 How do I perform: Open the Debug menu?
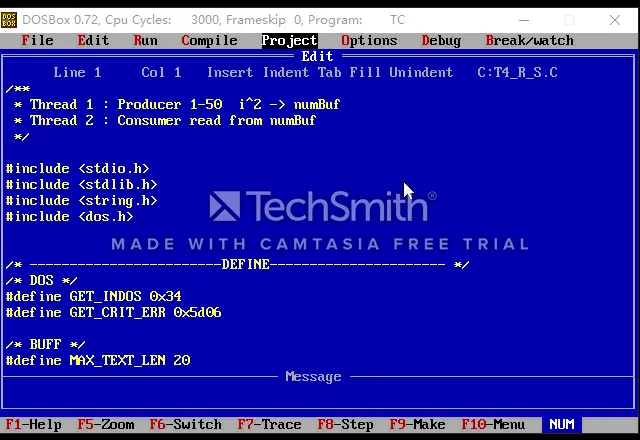(441, 40)
